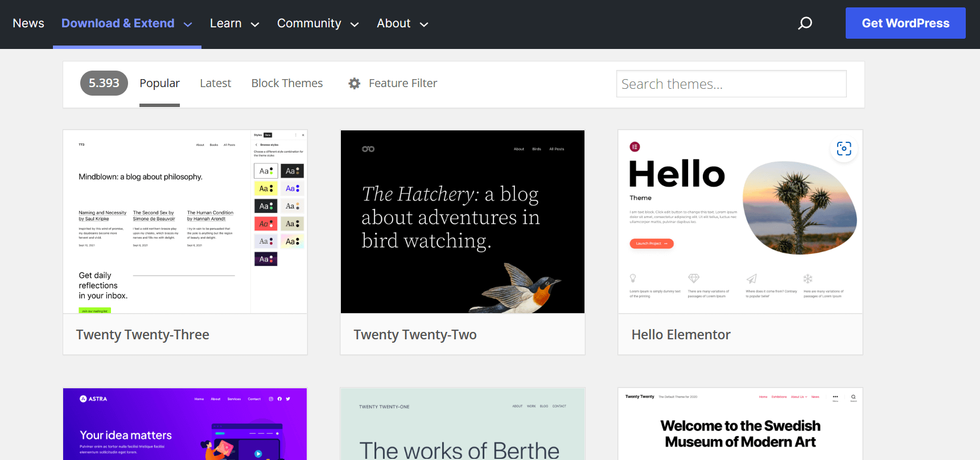The image size is (980, 460).
Task: Click the image capture icon on Hello preview
Action: [x=843, y=149]
